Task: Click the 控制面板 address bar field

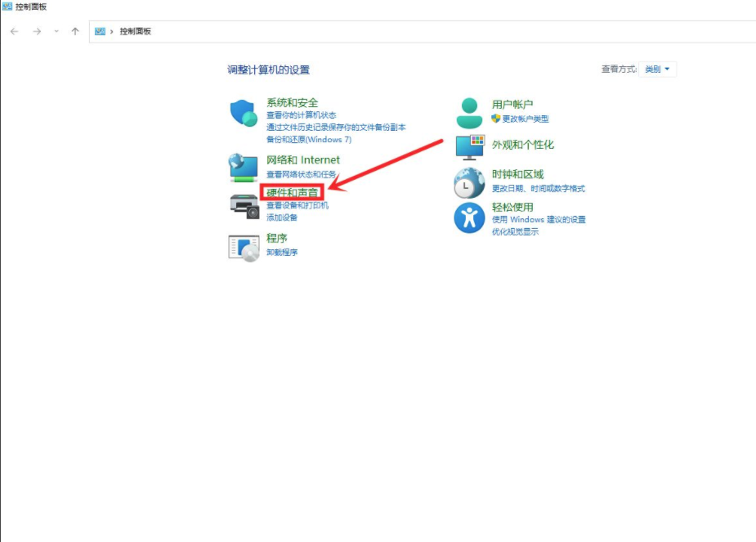Action: coord(409,31)
